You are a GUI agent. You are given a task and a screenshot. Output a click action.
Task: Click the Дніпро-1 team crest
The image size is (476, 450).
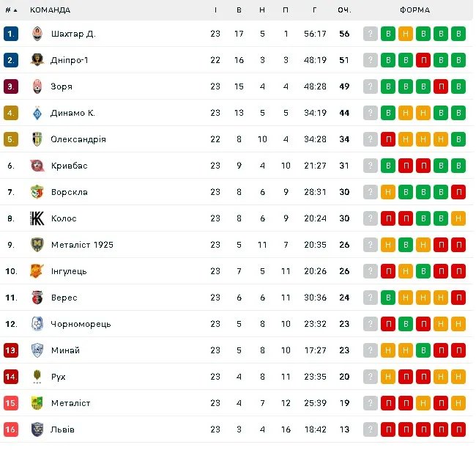click(x=37, y=60)
